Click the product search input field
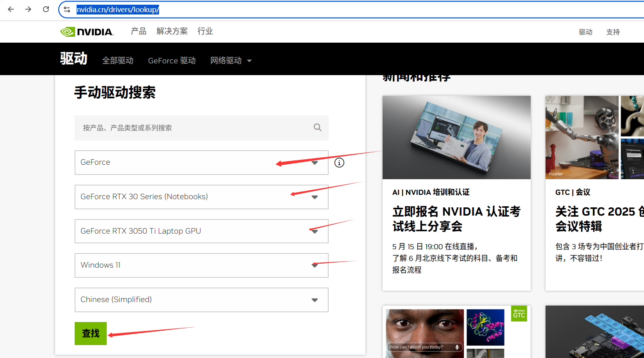 coord(201,128)
